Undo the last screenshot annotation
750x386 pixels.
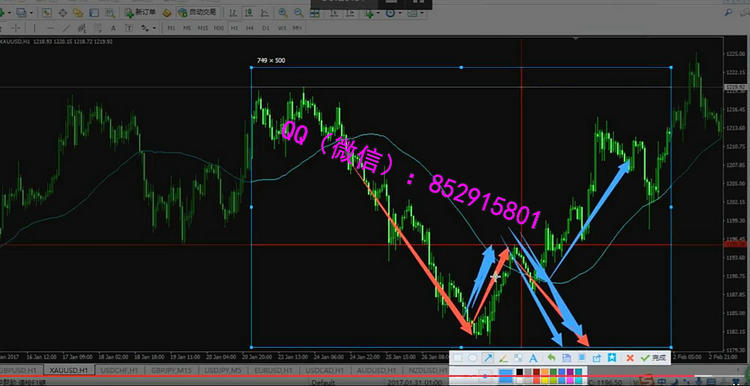(551, 357)
